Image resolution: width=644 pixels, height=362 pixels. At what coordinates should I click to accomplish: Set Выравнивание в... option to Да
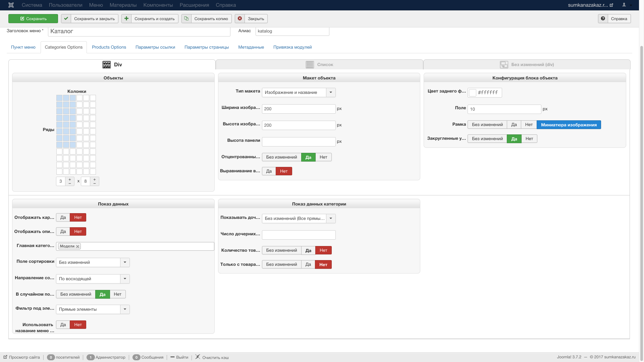[269, 171]
